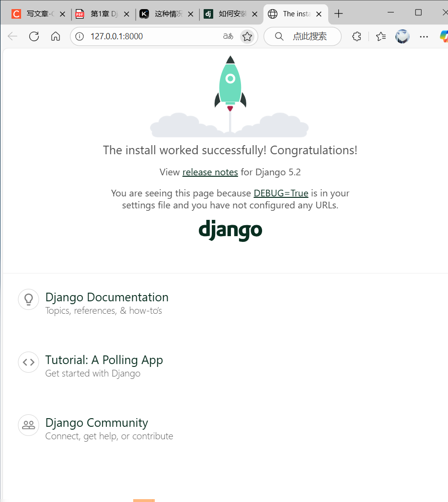448x502 pixels.
Task: Click 'Get started with Django' text
Action: (93, 374)
